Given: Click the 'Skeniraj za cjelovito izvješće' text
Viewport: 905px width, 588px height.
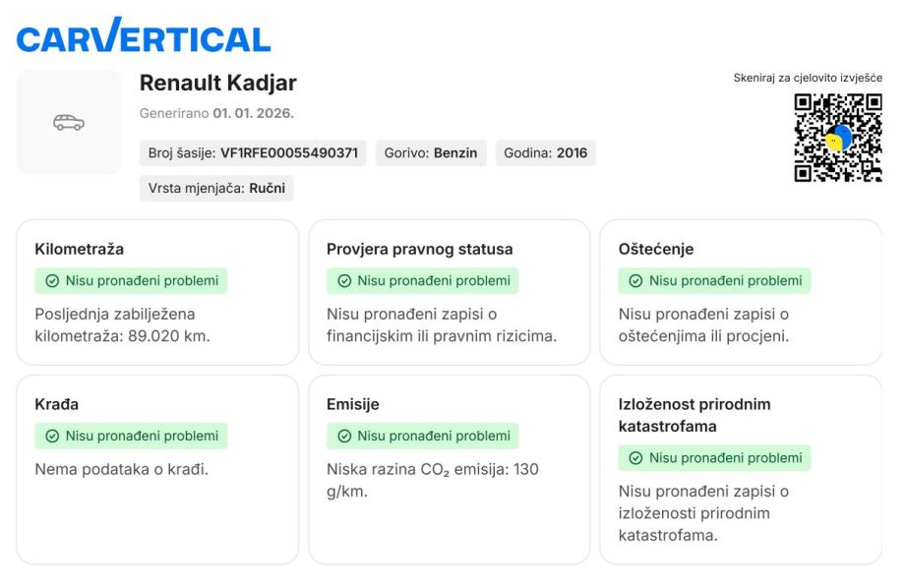Looking at the screenshot, I should click(x=808, y=78).
